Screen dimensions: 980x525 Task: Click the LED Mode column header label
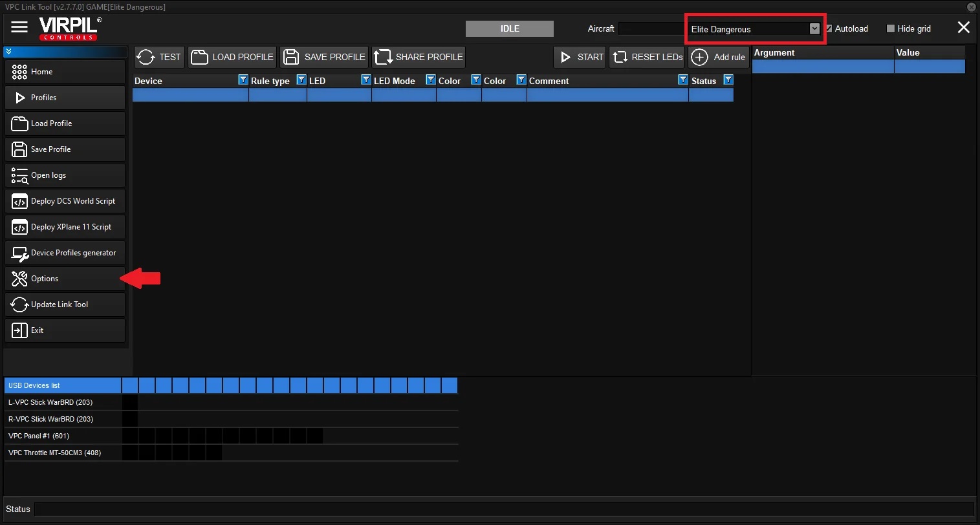(395, 81)
